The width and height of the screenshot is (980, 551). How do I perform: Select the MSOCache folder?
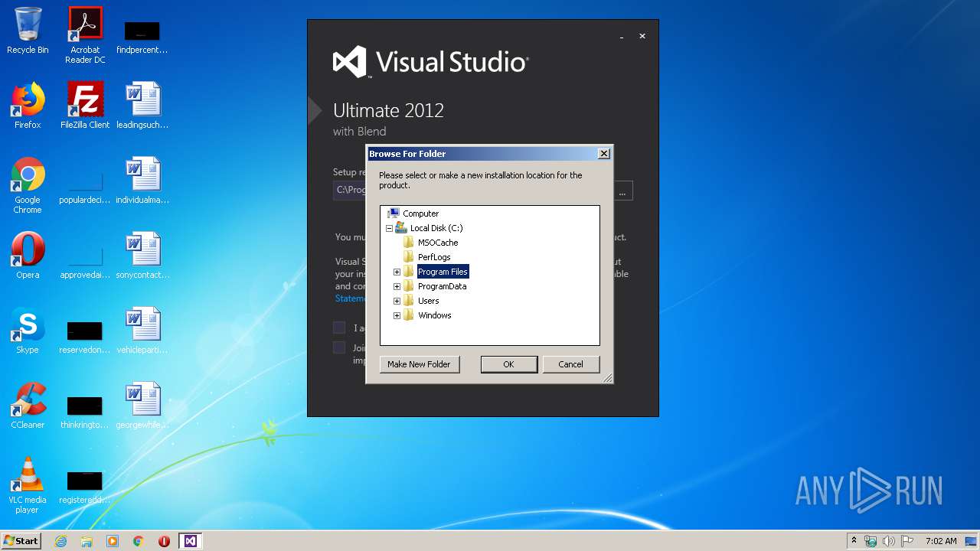tap(438, 243)
